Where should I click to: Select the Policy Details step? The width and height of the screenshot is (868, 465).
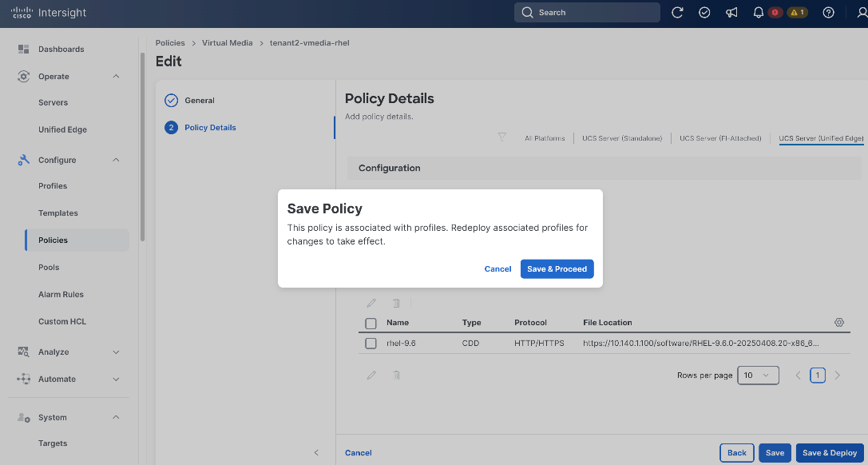pyautogui.click(x=210, y=128)
